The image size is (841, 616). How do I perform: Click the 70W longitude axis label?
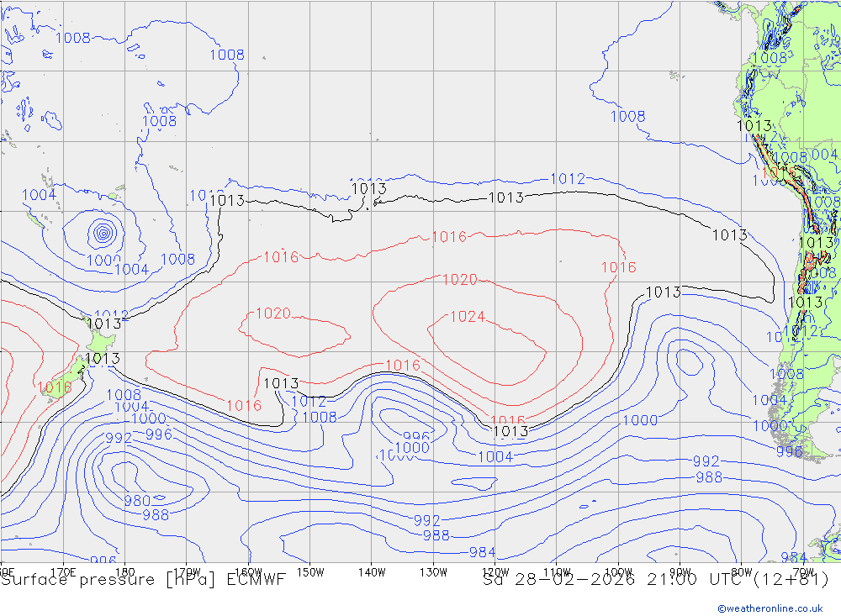pos(803,572)
